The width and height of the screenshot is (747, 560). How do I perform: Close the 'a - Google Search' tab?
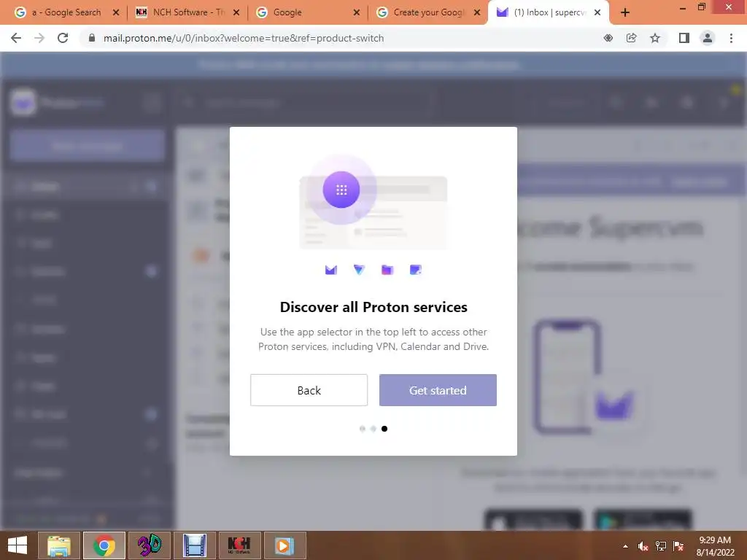[x=116, y=13]
